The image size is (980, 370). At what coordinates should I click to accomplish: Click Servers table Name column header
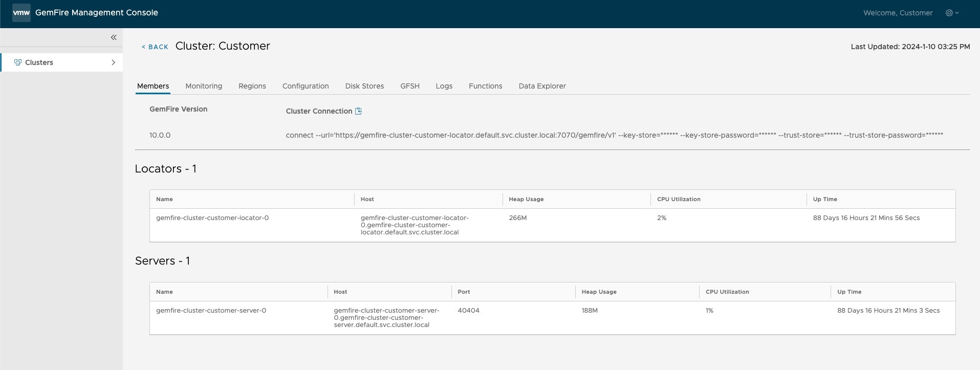[x=164, y=292]
